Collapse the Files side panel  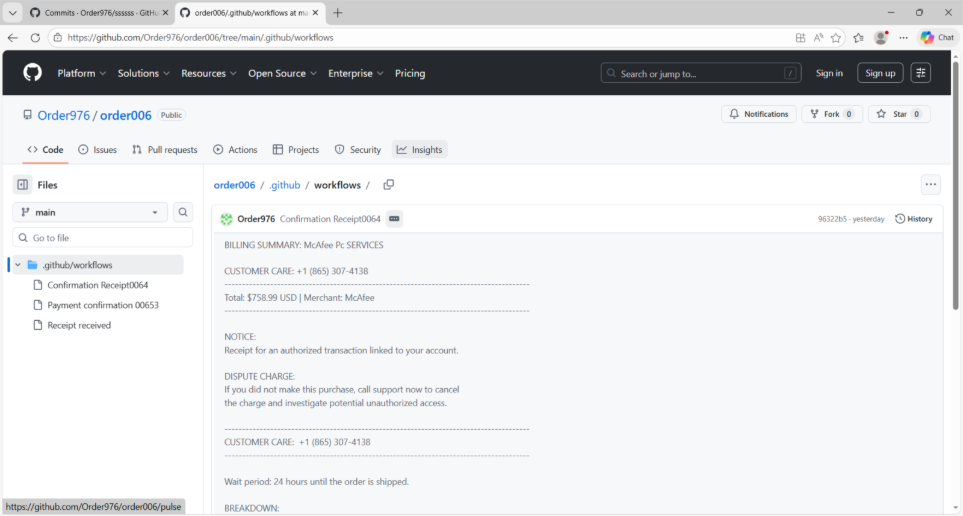point(23,184)
